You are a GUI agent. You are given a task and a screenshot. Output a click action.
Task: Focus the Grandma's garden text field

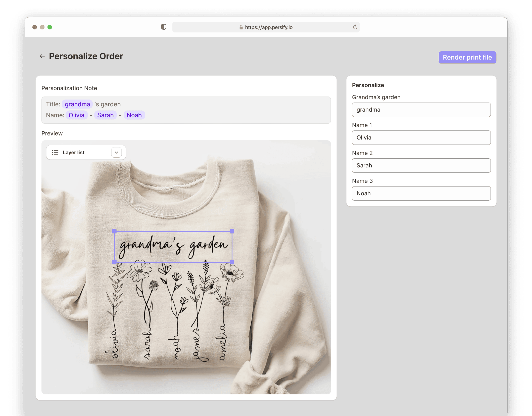(x=421, y=110)
